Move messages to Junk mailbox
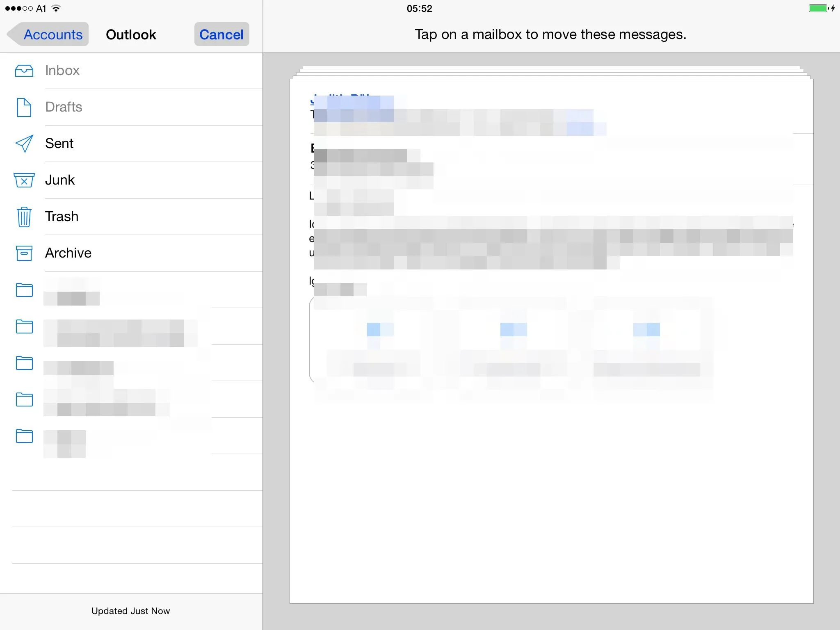Screen dimensions: 840x630 tap(60, 180)
